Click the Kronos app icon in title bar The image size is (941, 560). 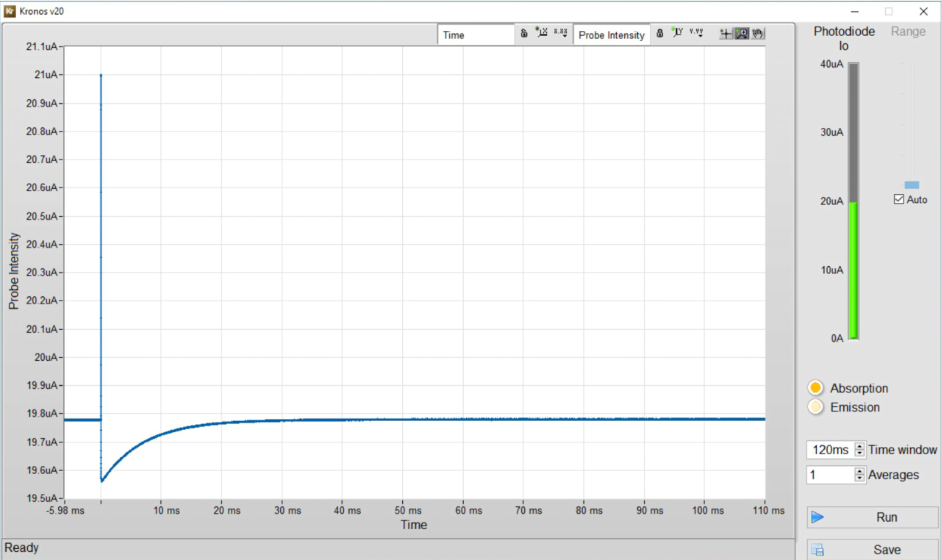(10, 11)
